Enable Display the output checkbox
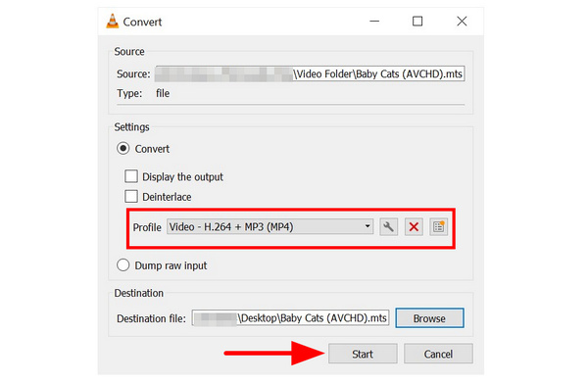Viewport: 588px width, 383px height. 131,176
